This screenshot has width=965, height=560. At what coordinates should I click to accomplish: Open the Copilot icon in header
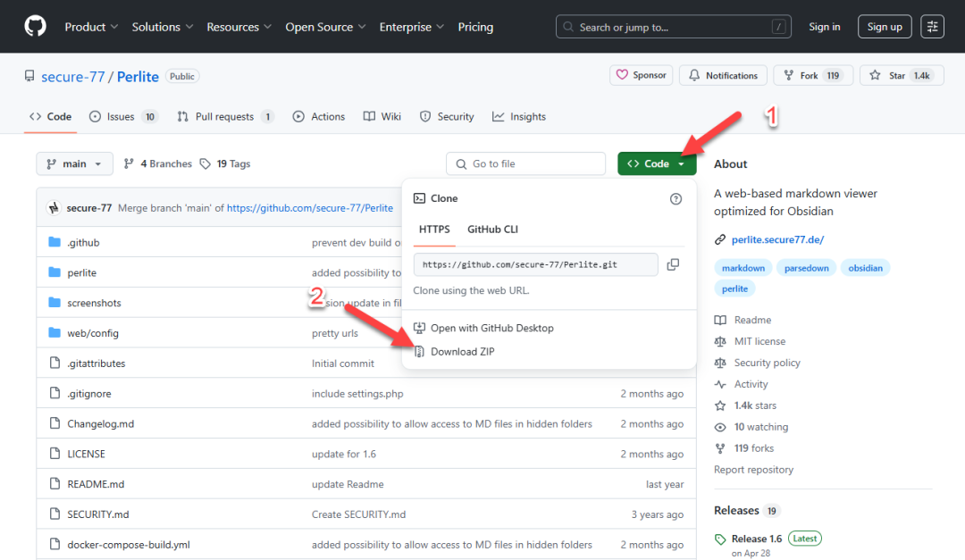(x=932, y=27)
